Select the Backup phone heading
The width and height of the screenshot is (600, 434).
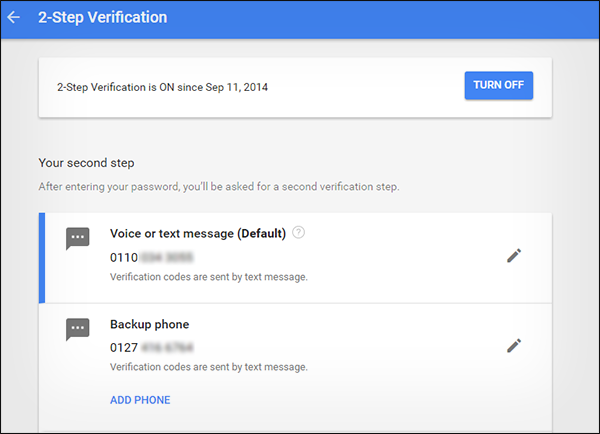[x=150, y=324]
